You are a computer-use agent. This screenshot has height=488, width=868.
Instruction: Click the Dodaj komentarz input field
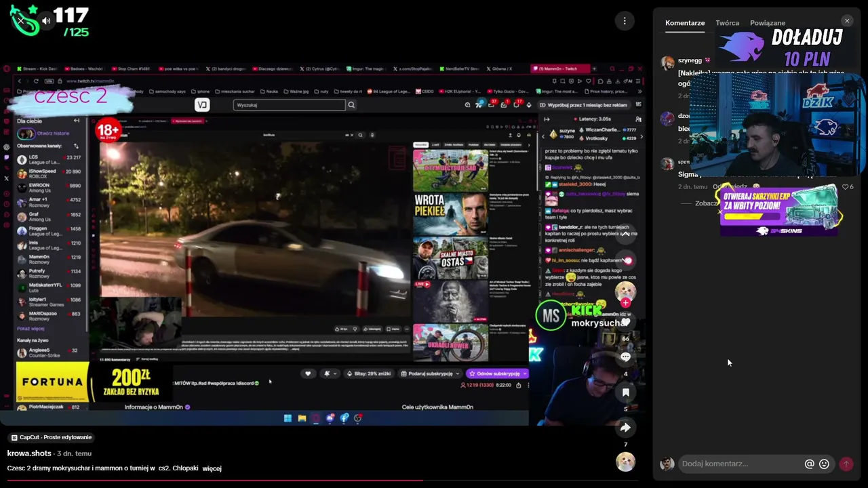coord(739,464)
